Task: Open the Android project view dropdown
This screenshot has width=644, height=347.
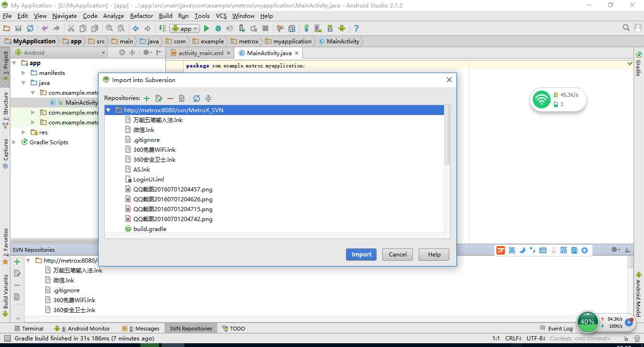Action: (61, 53)
